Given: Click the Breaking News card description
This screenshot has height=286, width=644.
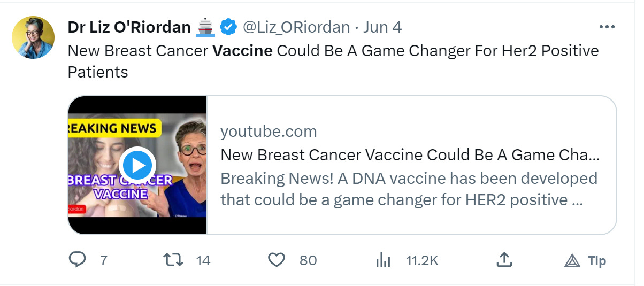Looking at the screenshot, I should [x=409, y=189].
